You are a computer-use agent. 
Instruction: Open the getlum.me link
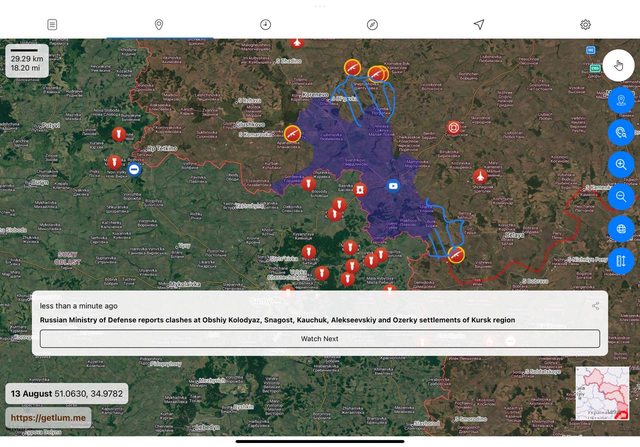[48, 417]
